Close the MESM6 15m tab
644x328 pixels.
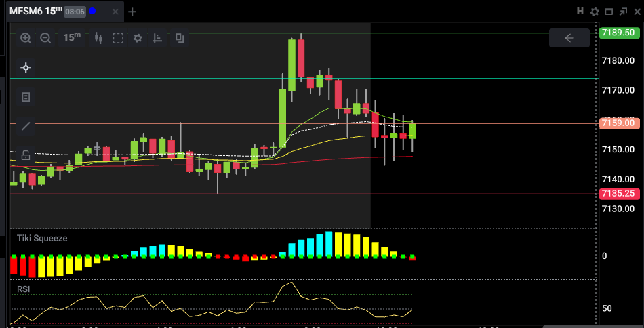pyautogui.click(x=115, y=12)
